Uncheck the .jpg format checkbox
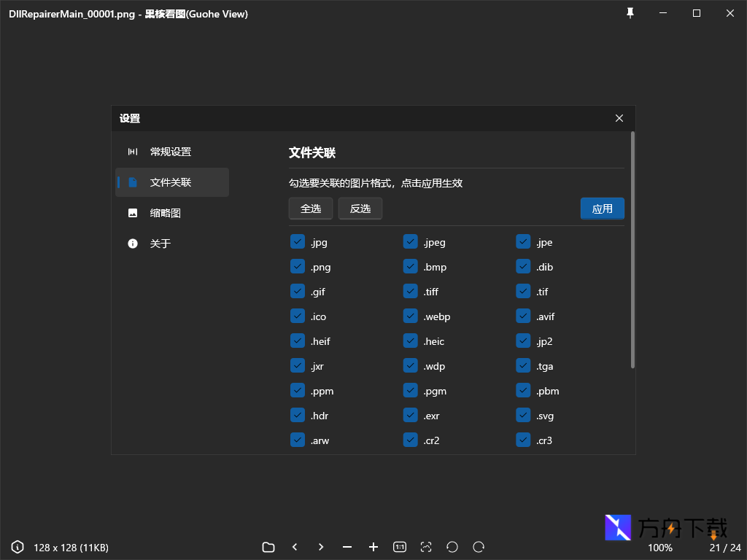Screen dimensions: 747x560 pyautogui.click(x=298, y=242)
